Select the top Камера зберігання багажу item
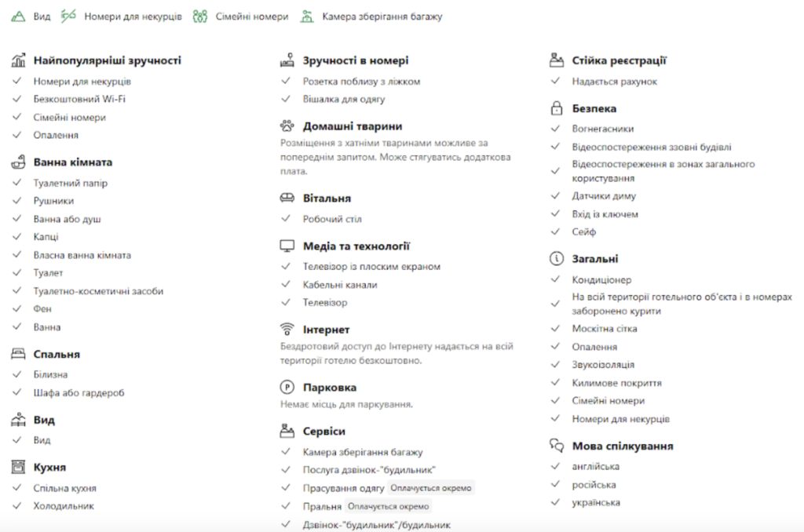The height and width of the screenshot is (532, 804). (371, 16)
